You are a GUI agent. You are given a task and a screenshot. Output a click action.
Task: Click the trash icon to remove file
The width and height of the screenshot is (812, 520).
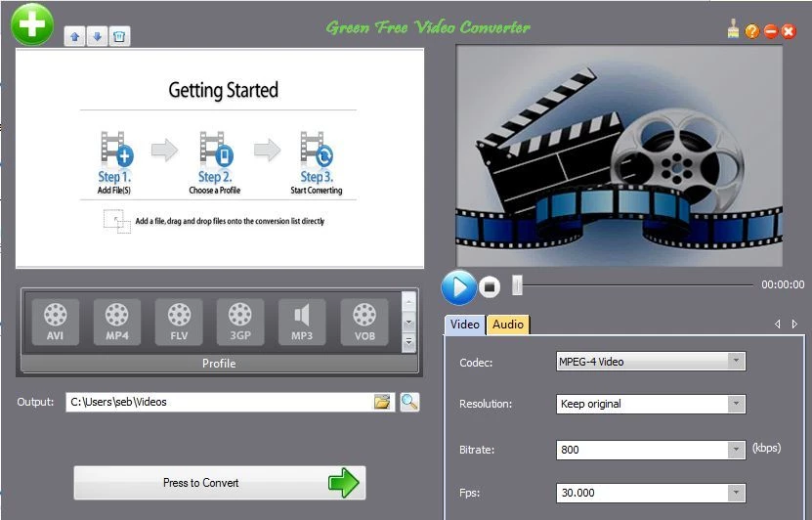pos(119,37)
